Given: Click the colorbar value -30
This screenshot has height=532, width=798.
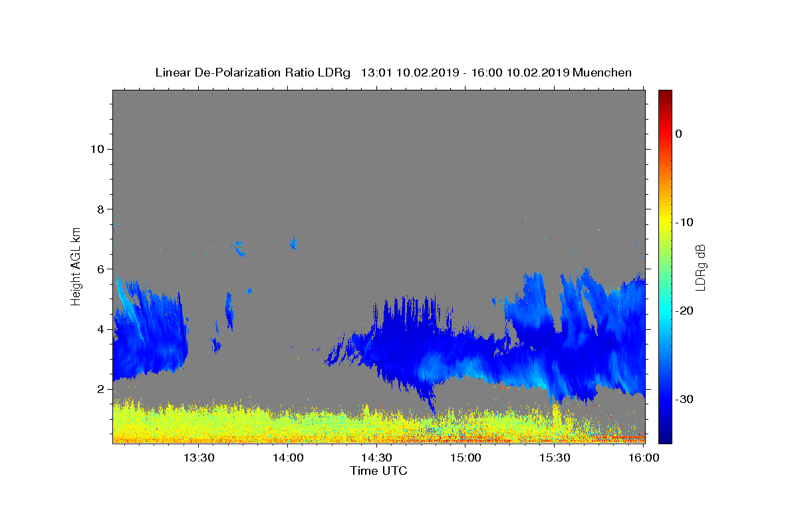Looking at the screenshot, I should (x=685, y=399).
